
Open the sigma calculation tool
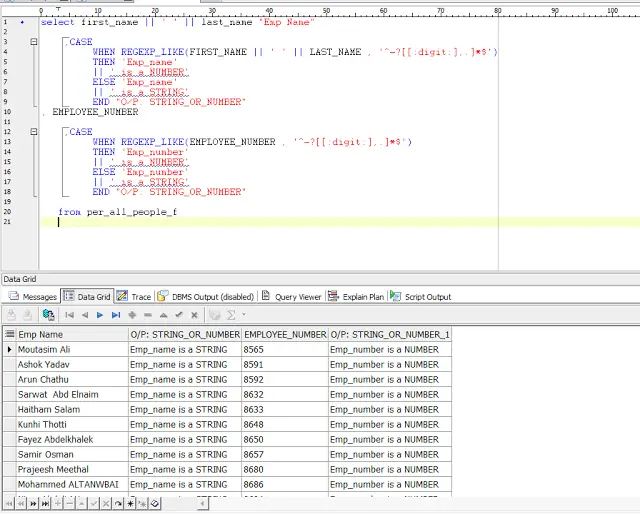(231, 315)
